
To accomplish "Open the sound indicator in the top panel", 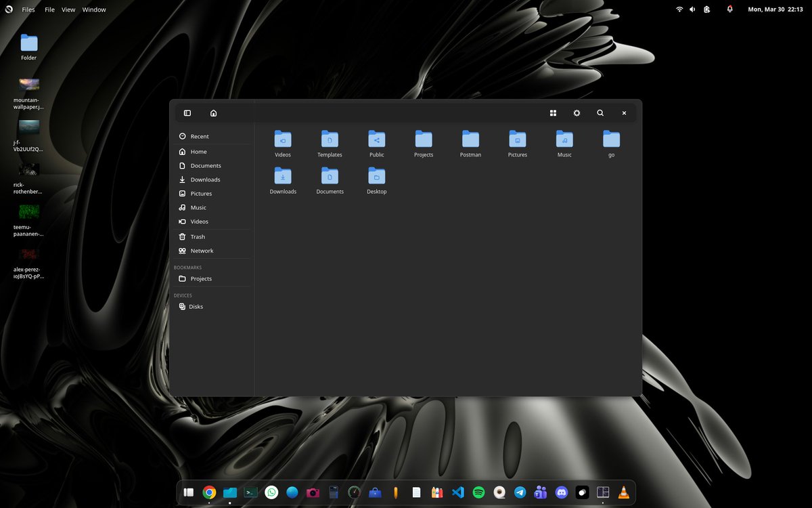I will coord(692,9).
